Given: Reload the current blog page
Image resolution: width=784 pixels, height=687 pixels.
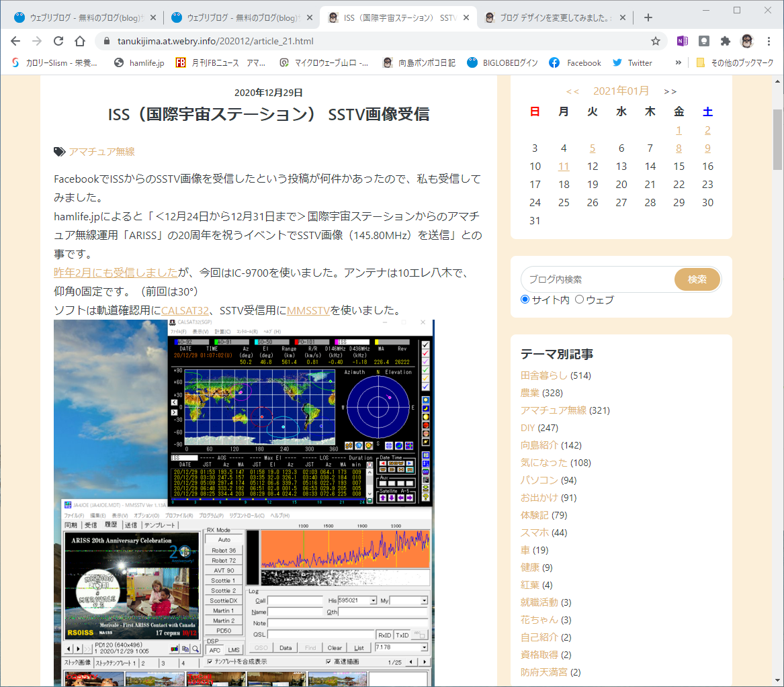Looking at the screenshot, I should click(58, 41).
